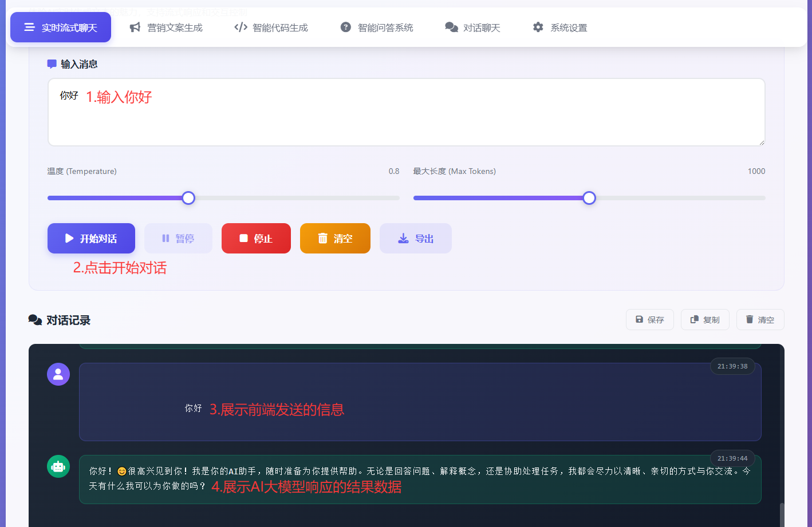This screenshot has width=812, height=527.
Task: Click the code brackets icon for 智能代码生成
Action: point(241,27)
